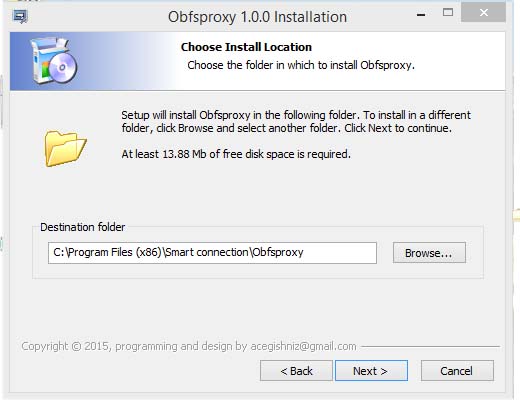Click the 'Choose the folder in which to install' subtitle
Viewport: 520px width, 400px height.
(301, 65)
